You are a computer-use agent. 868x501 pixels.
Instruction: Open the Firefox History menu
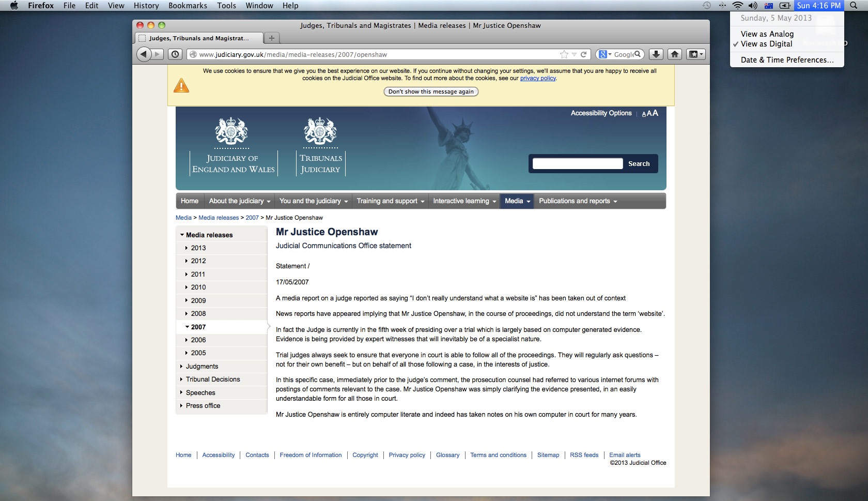146,6
